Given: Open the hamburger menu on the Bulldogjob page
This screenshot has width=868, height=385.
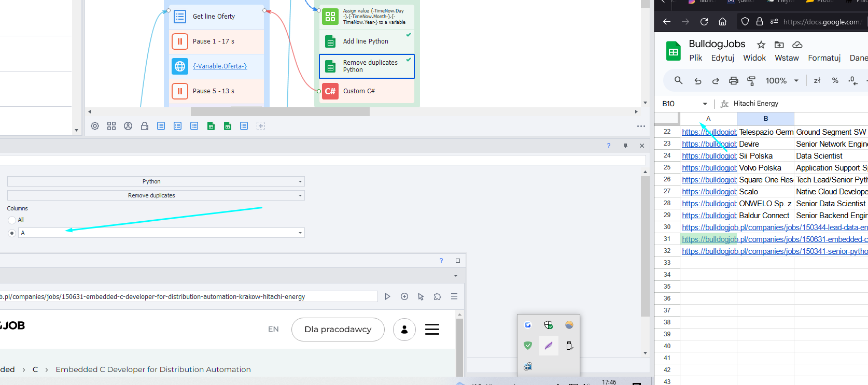Looking at the screenshot, I should click(x=432, y=330).
